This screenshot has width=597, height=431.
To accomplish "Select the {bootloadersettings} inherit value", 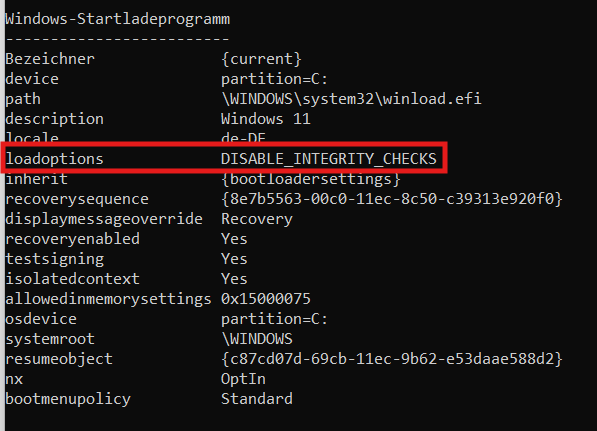I will (311, 179).
